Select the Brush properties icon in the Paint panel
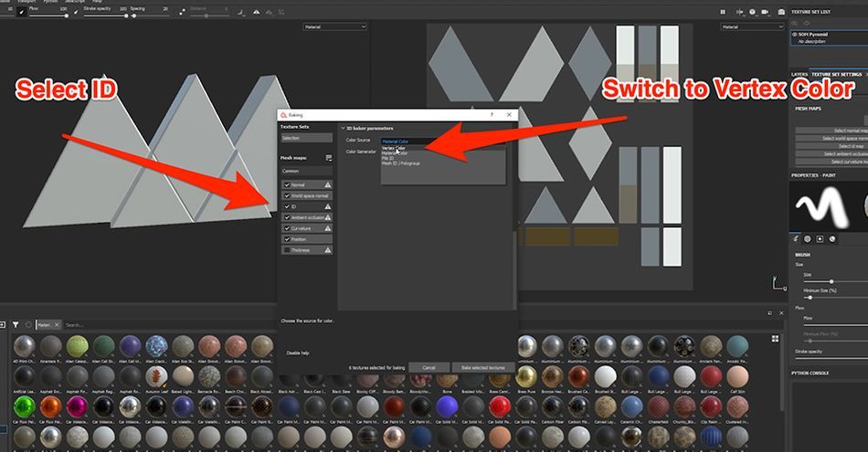The width and height of the screenshot is (868, 452). 796,239
